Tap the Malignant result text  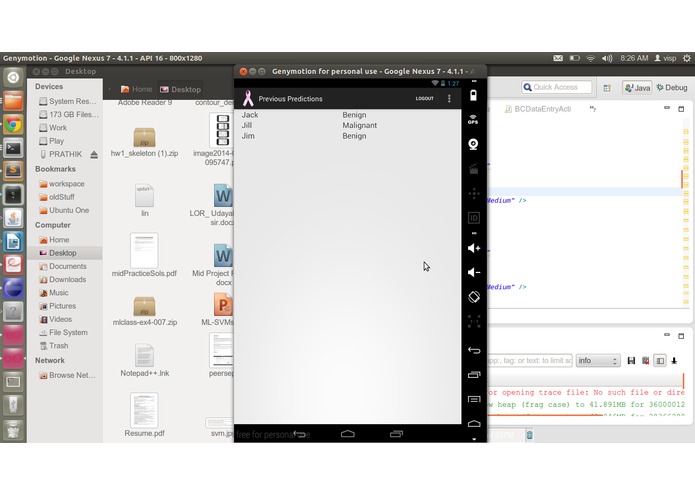click(x=359, y=125)
